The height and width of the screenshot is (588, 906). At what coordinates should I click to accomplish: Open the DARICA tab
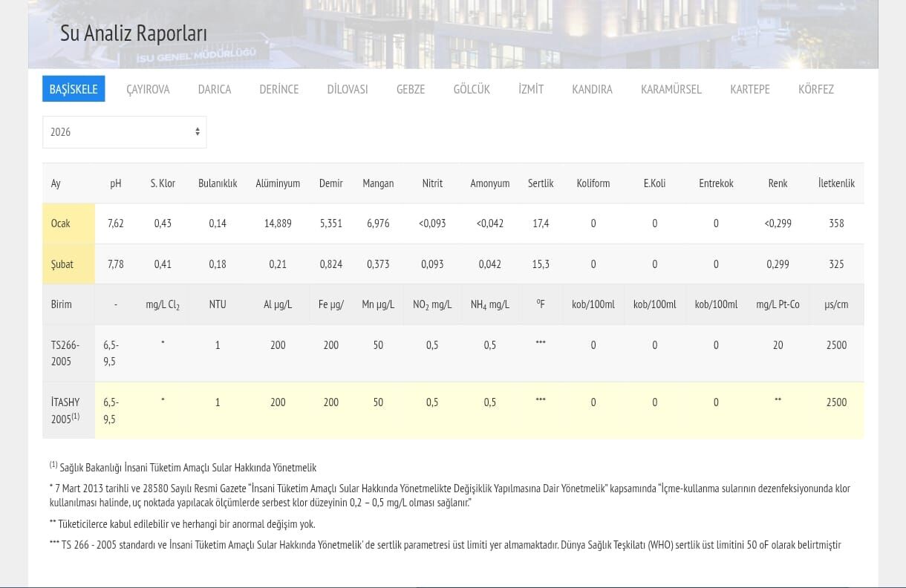coord(214,89)
